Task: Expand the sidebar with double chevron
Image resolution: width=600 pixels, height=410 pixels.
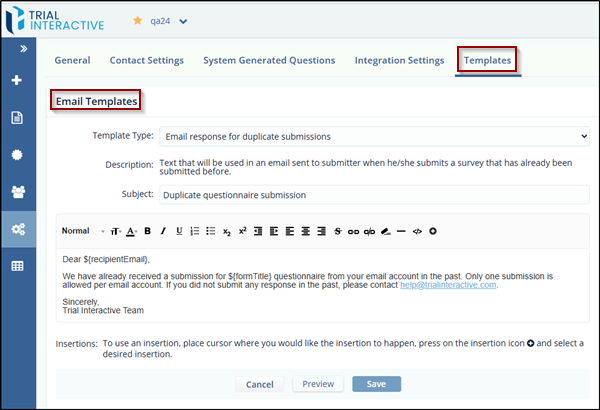Action: coord(17,47)
